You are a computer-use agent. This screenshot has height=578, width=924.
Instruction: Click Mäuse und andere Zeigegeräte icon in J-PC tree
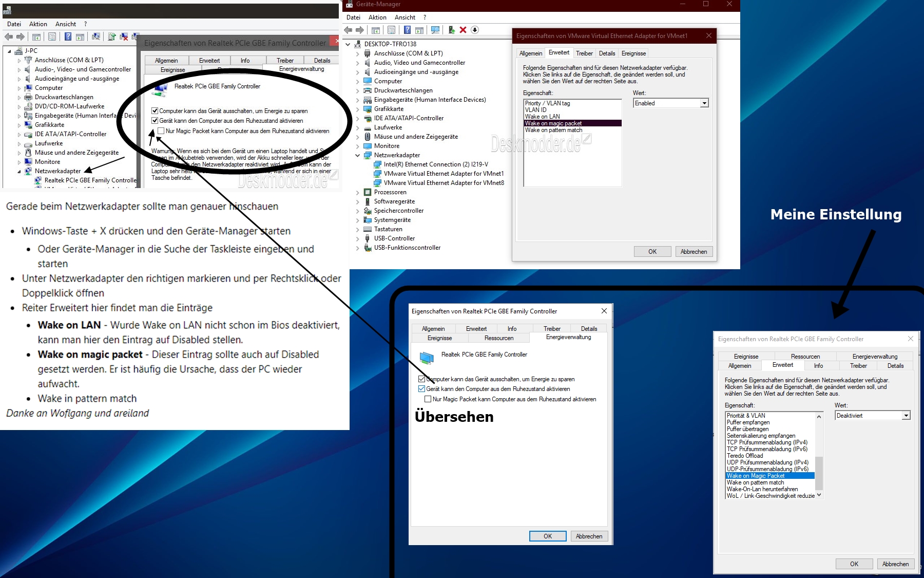pyautogui.click(x=28, y=153)
